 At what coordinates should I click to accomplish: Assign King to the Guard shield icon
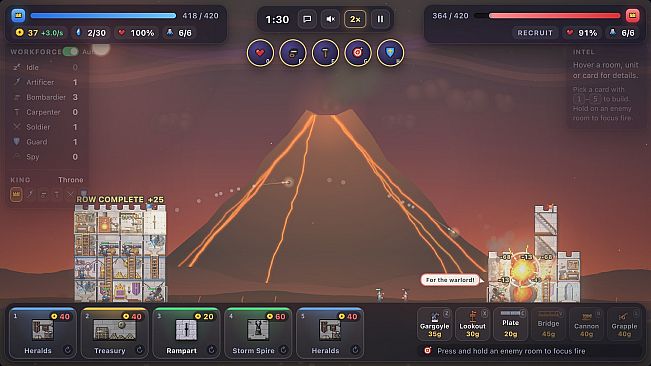point(83,193)
